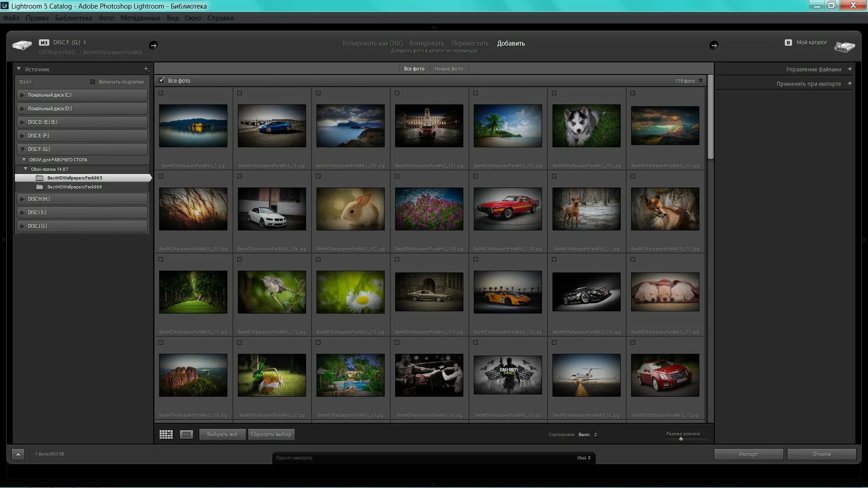Click the left circular arrow next to source

(153, 45)
